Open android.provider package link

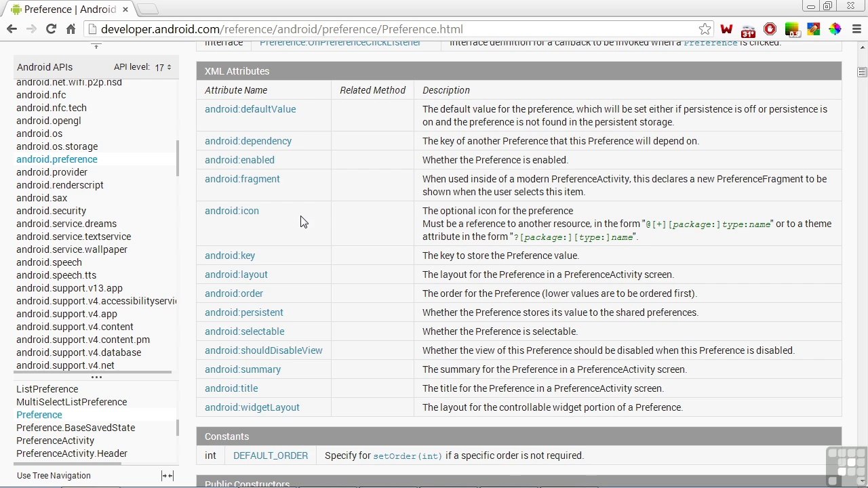[52, 172]
